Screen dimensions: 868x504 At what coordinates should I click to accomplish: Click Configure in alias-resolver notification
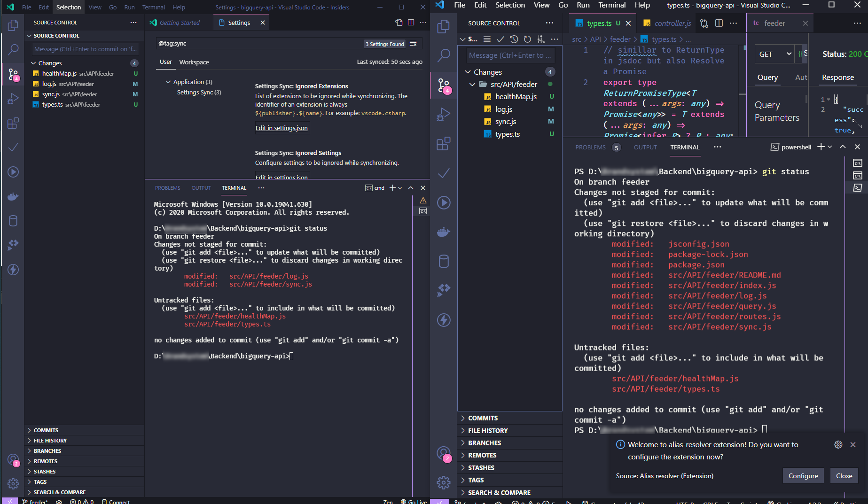tap(803, 476)
